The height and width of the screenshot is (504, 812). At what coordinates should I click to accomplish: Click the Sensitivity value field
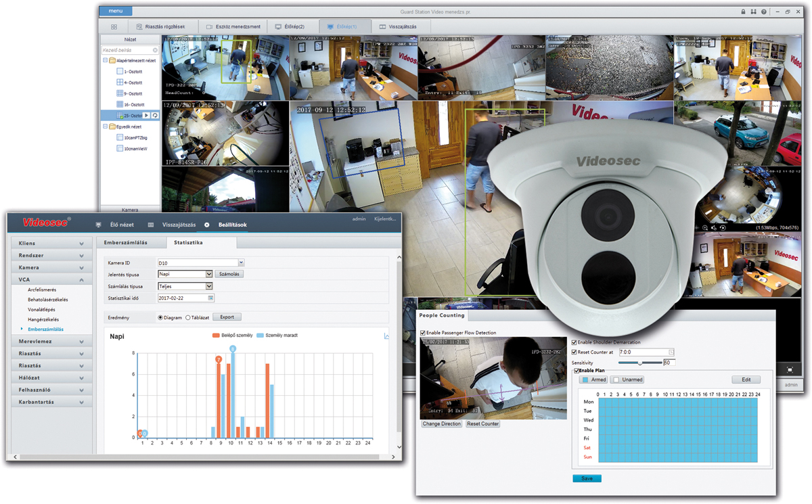point(669,363)
